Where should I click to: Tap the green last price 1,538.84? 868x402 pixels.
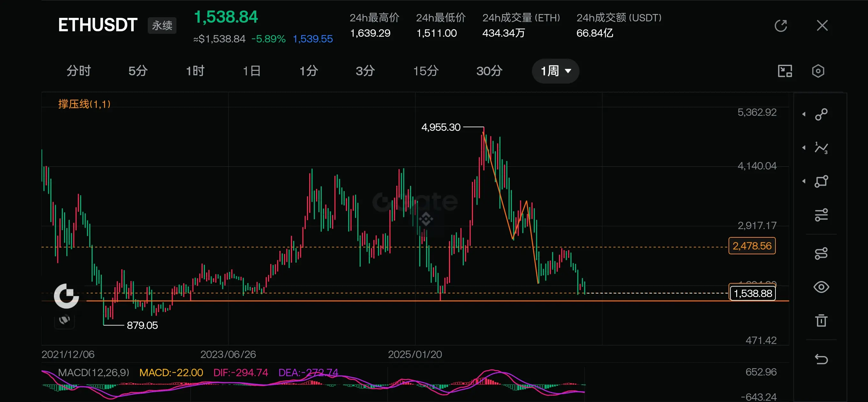pyautogui.click(x=226, y=17)
